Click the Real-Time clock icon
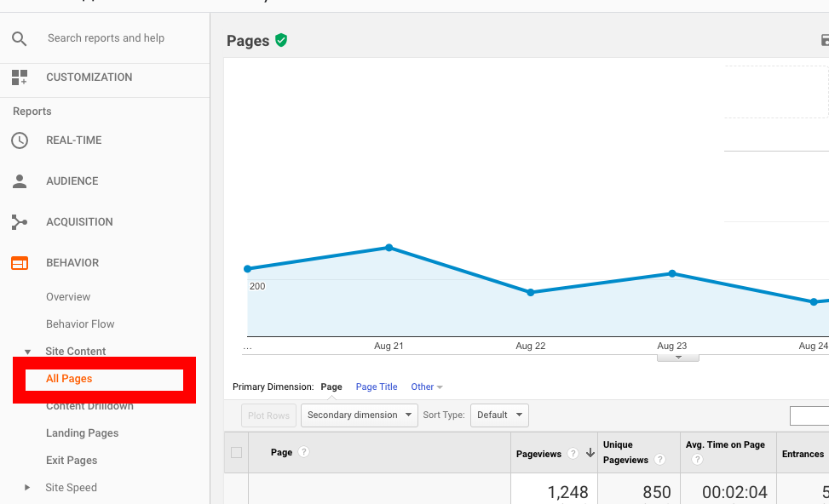 point(20,140)
